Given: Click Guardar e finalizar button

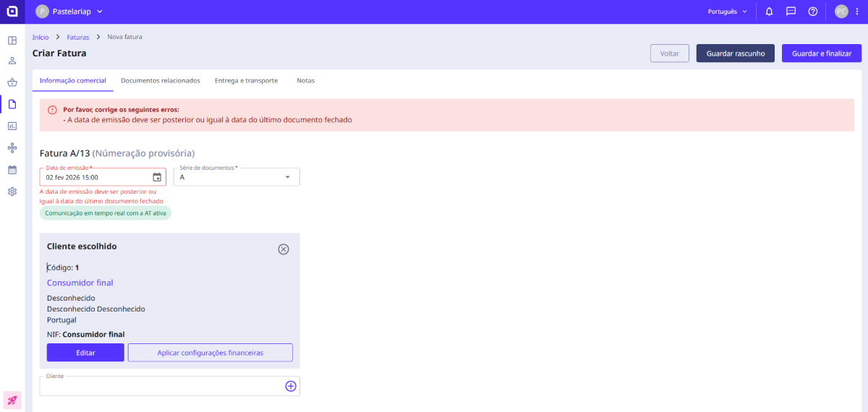Looking at the screenshot, I should tap(821, 53).
